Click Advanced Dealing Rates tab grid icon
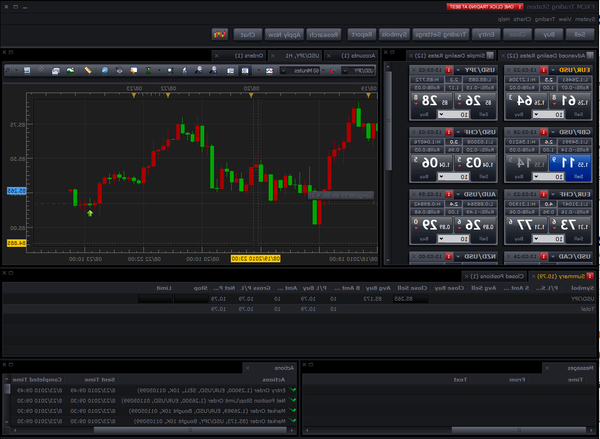 point(590,56)
